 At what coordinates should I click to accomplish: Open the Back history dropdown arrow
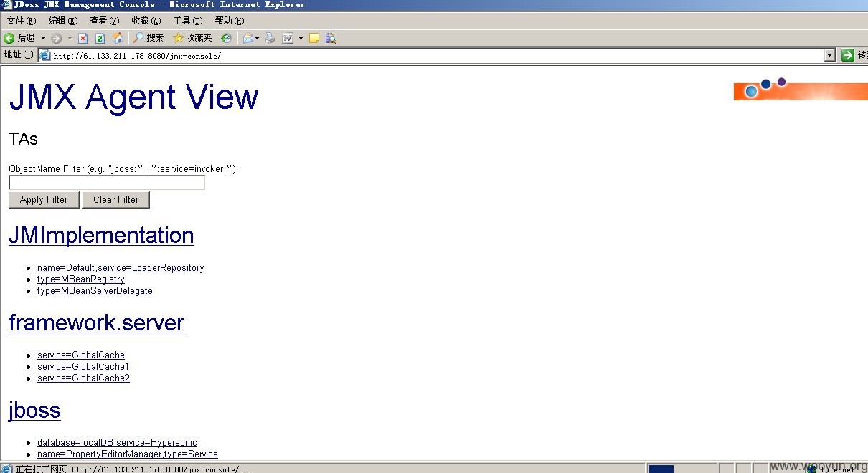[43, 38]
